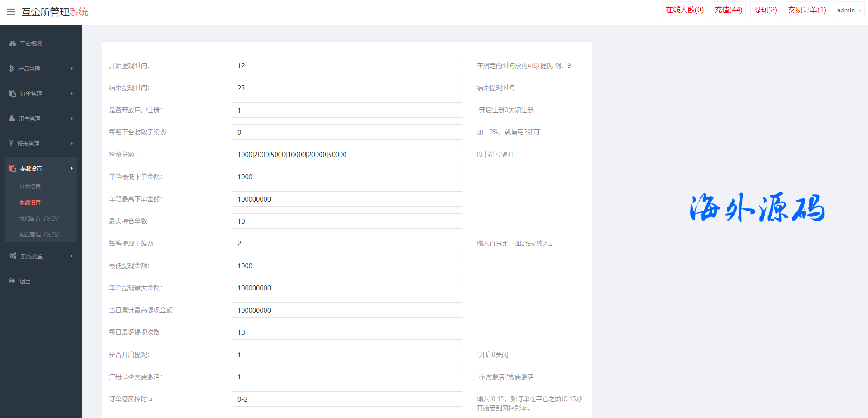Click the hamburger menu icon in header
The height and width of the screenshot is (418, 868).
(x=11, y=12)
